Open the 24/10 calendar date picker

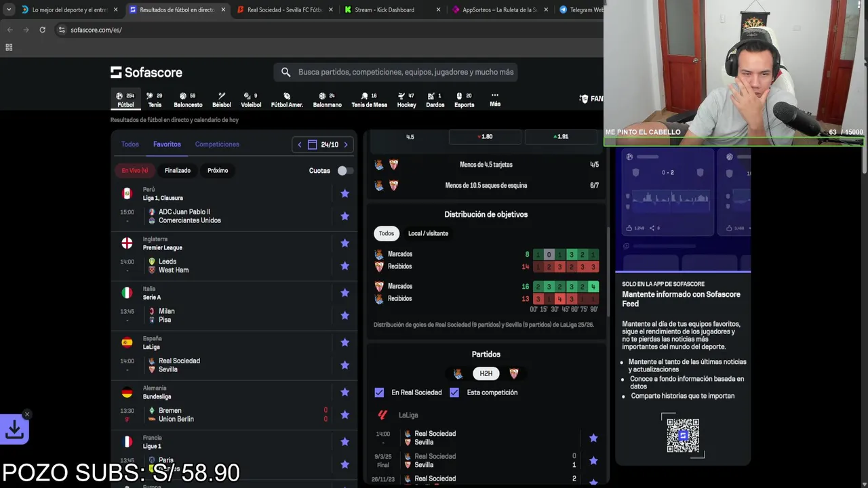(x=323, y=144)
